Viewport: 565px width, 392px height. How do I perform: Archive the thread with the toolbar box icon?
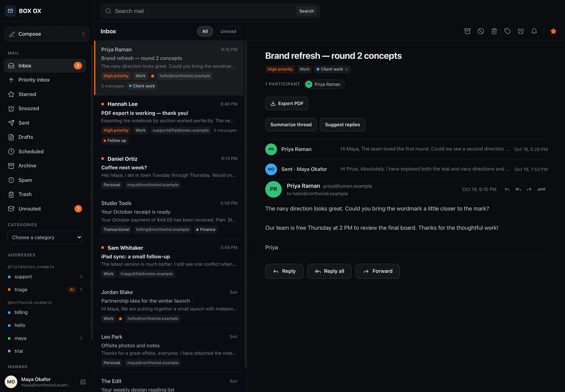coord(467,31)
